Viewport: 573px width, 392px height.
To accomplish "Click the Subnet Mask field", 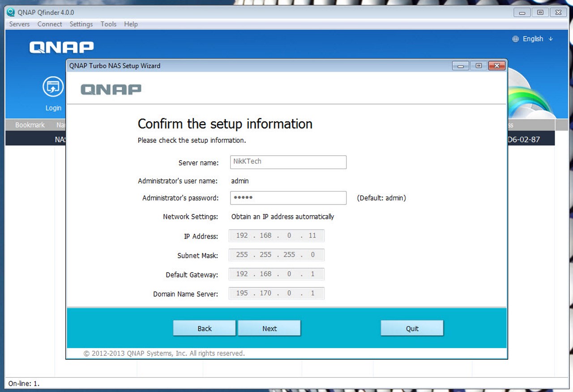I will click(277, 255).
